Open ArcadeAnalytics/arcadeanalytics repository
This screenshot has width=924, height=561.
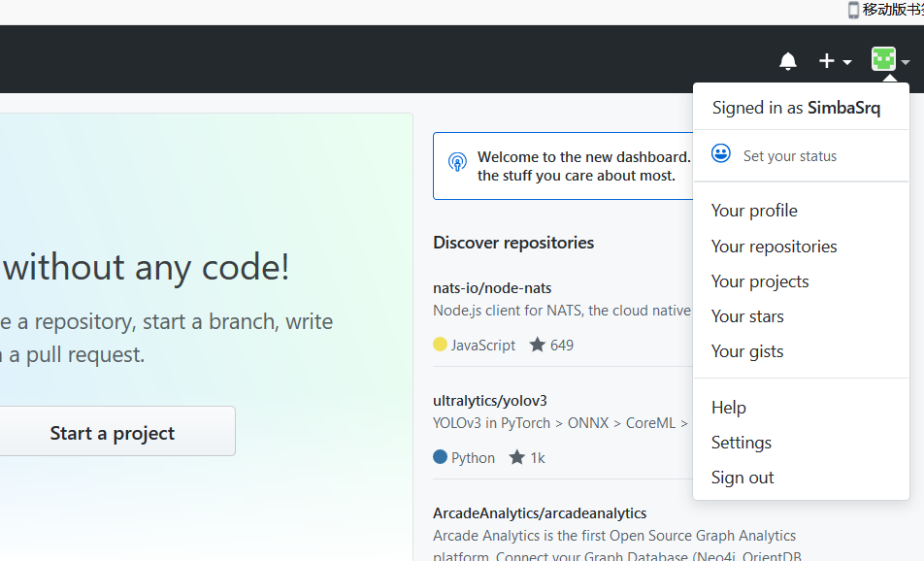pos(540,513)
